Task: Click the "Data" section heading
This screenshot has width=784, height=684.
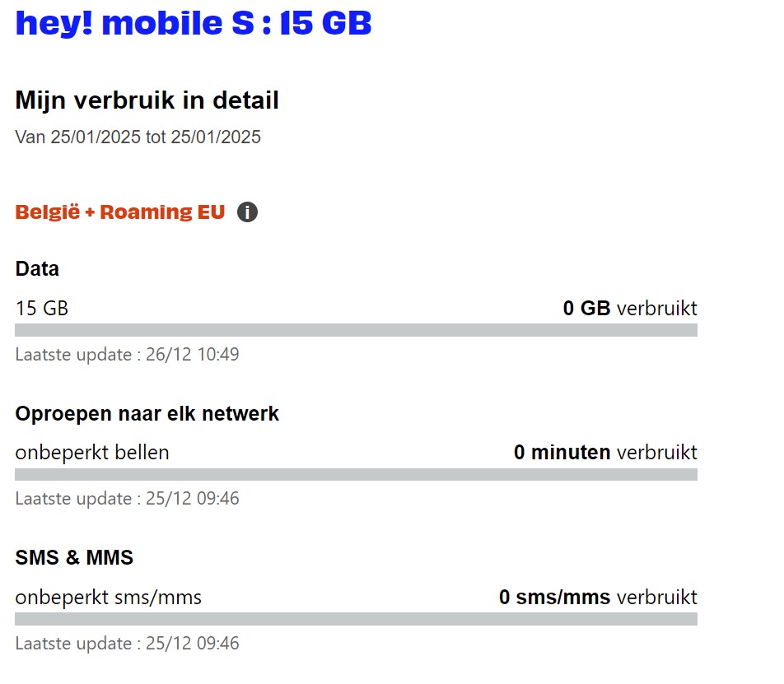Action: tap(37, 268)
